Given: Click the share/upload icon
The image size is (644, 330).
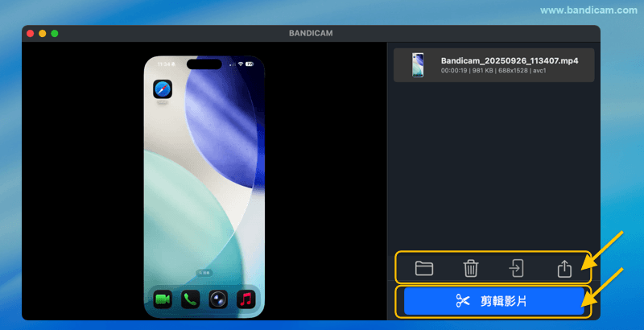Looking at the screenshot, I should pos(564,269).
